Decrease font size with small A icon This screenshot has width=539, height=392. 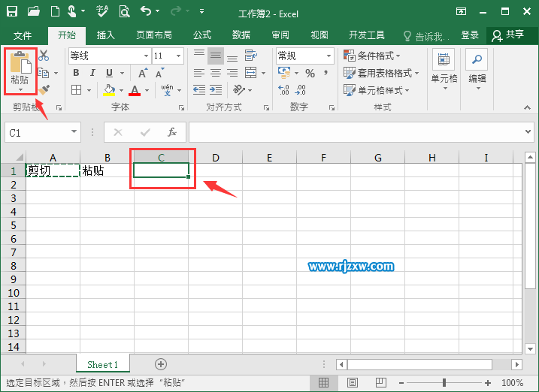[x=160, y=73]
